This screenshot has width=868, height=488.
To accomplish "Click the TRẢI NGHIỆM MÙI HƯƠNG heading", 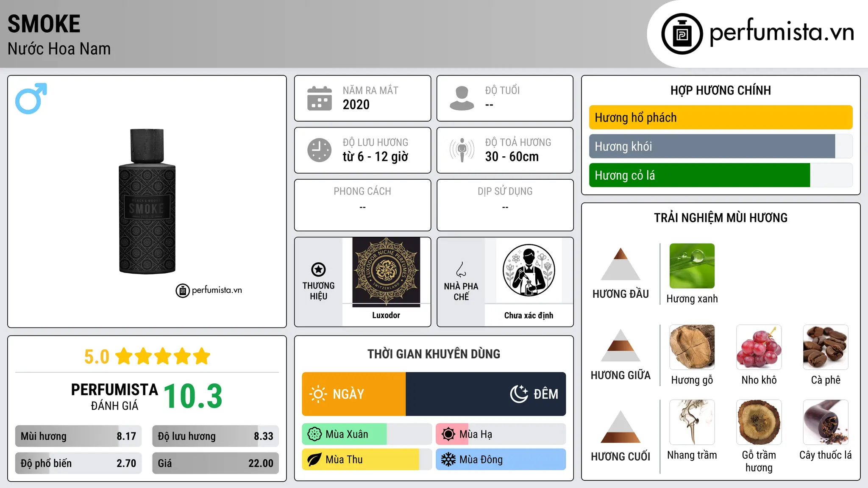I will 721,218.
